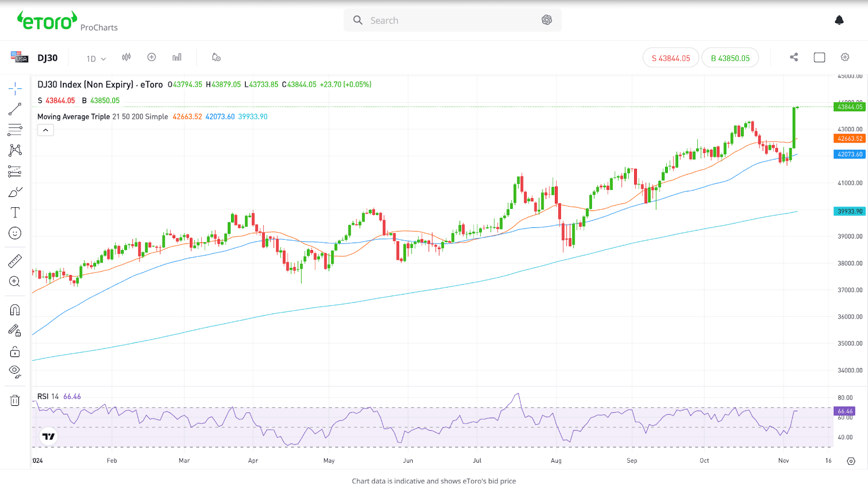The width and height of the screenshot is (868, 492).
Task: Click the magnifier icon in search bar
Action: [358, 20]
